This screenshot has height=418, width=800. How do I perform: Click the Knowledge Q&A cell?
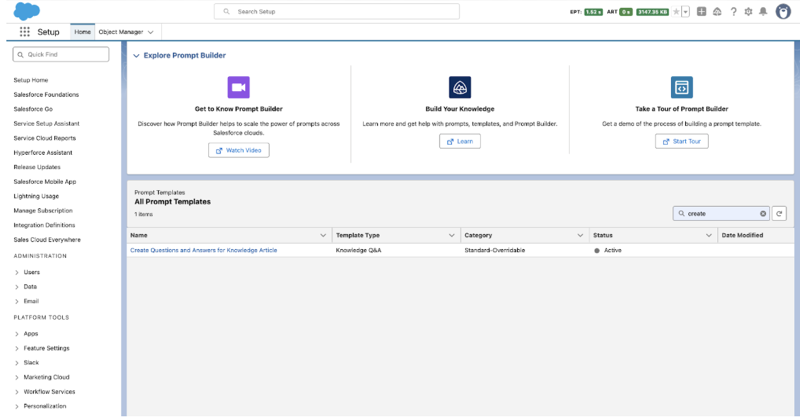point(358,250)
